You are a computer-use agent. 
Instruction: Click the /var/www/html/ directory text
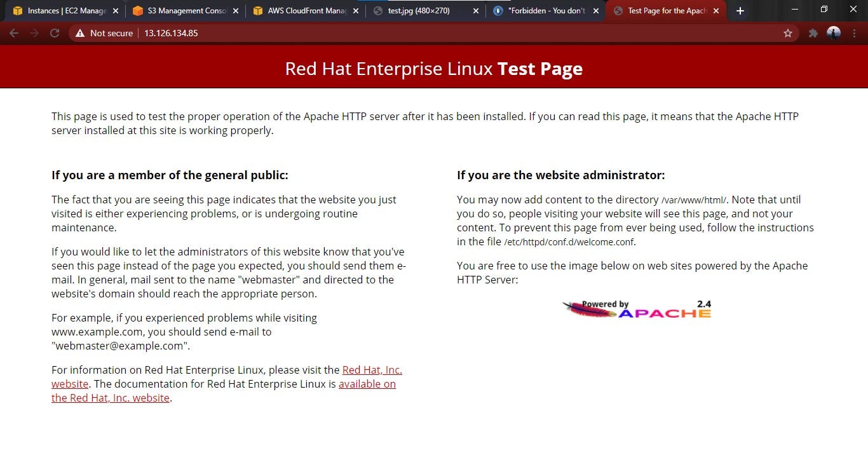(694, 200)
